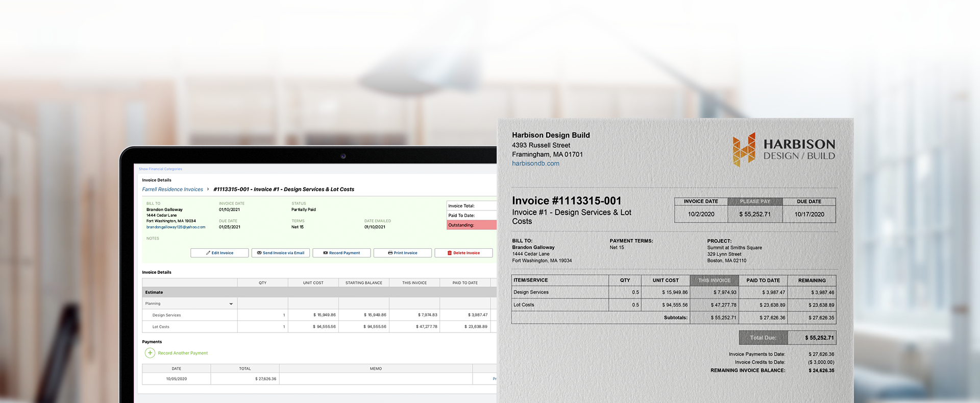Click the green plus circle under Payments
The image size is (980, 403).
[150, 353]
